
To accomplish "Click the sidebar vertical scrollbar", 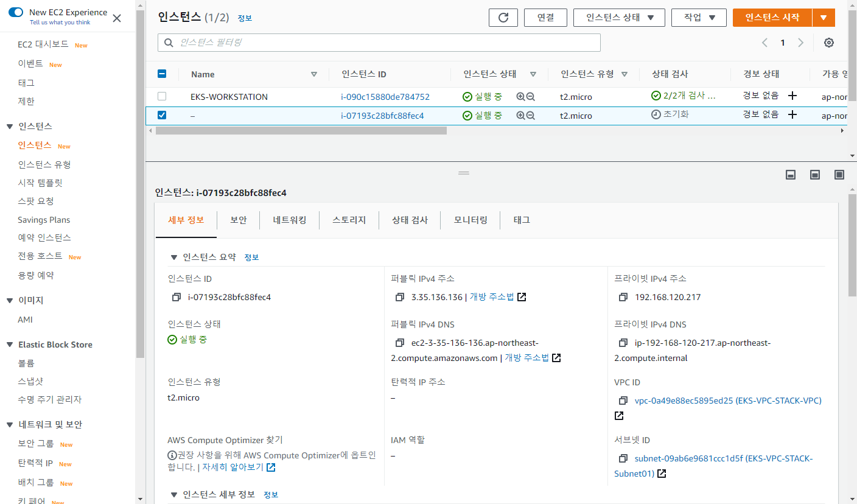I will 141,183.
